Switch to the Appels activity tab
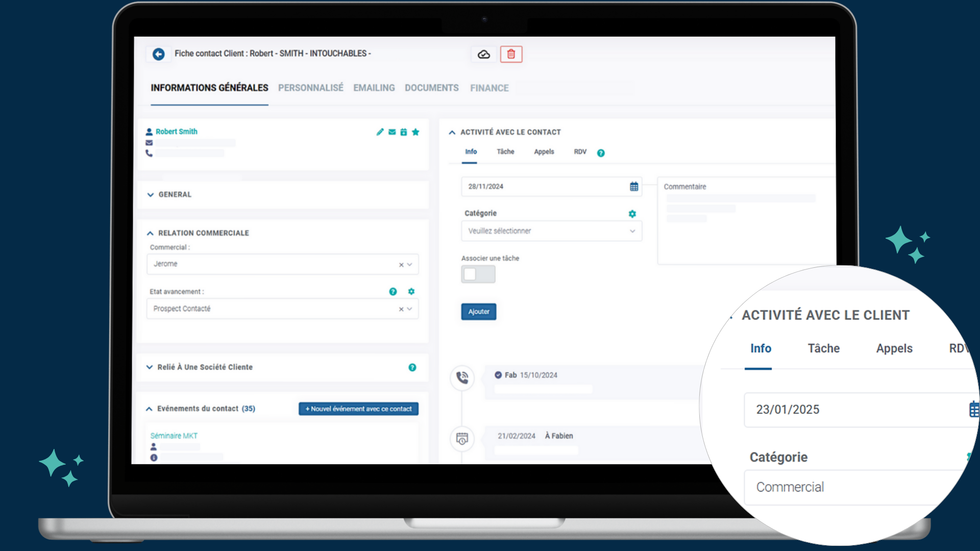980x551 pixels. [x=544, y=152]
